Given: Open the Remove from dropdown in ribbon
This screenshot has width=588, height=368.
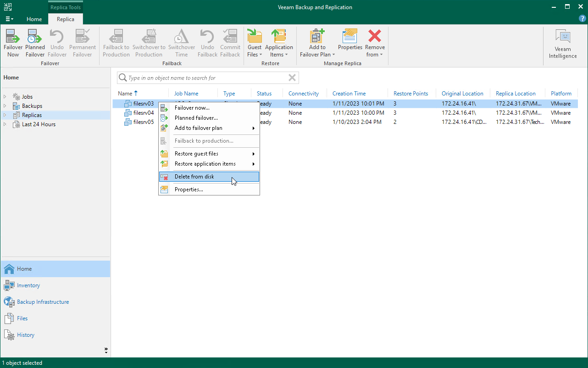Looking at the screenshot, I should (375, 43).
